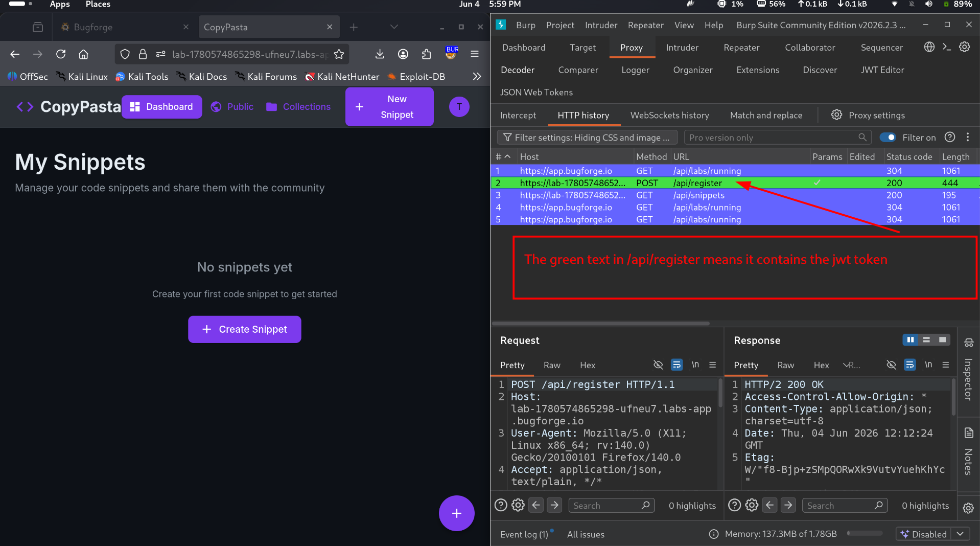Open the Firefox hamburger application menu
Viewport: 980px width, 546px height.
point(475,54)
